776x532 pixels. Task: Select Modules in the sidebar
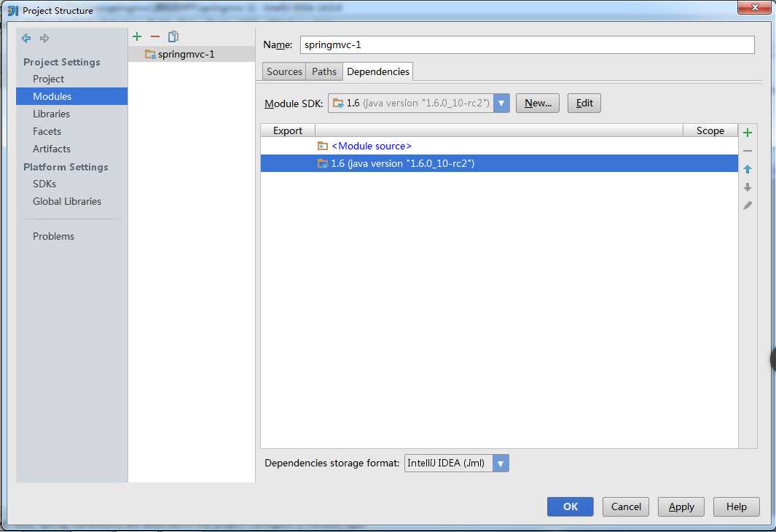[71, 96]
